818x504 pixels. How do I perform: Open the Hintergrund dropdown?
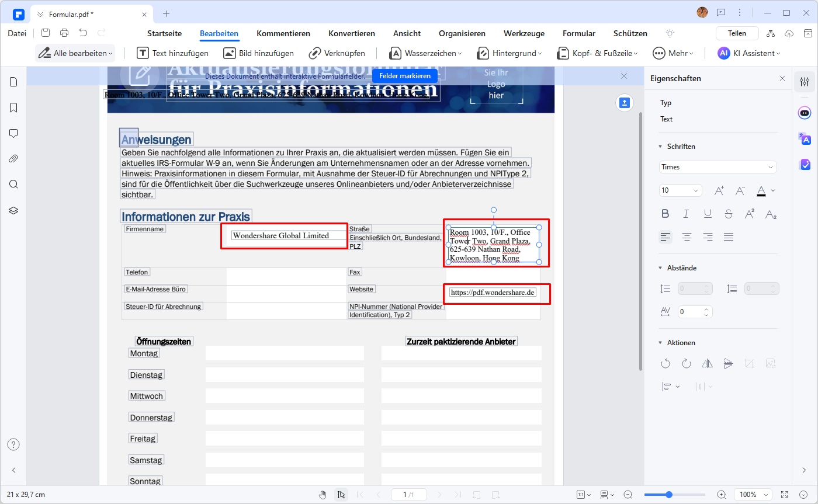(509, 53)
